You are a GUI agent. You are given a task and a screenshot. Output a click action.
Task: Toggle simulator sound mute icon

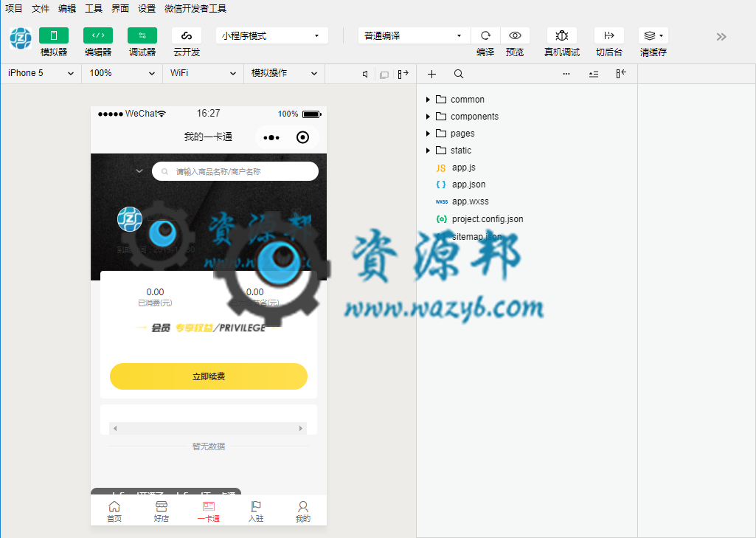[366, 74]
